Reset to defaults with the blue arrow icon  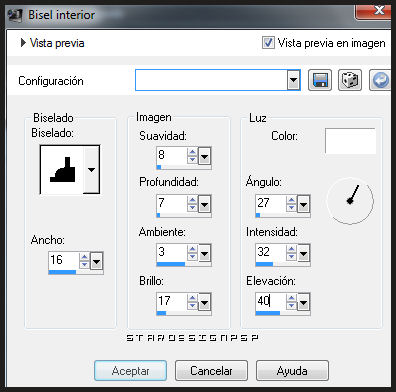click(x=380, y=80)
